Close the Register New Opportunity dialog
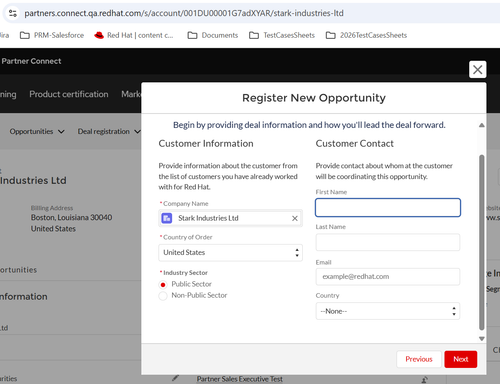 [477, 69]
